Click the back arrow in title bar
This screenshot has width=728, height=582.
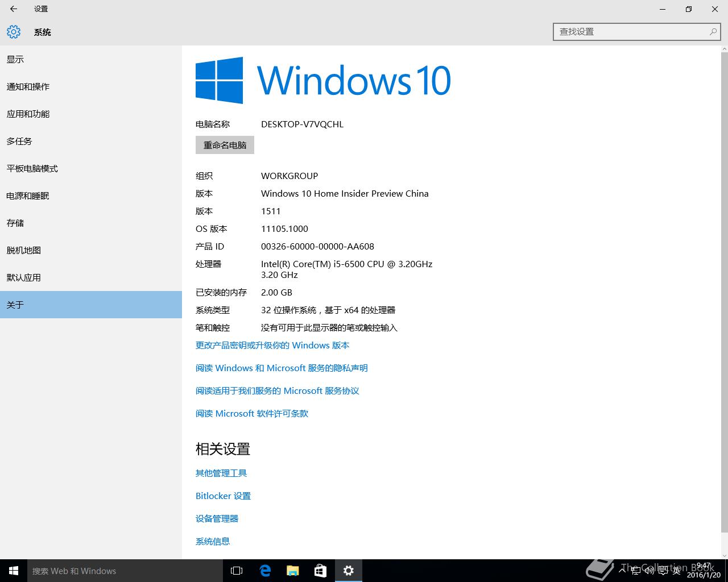pyautogui.click(x=14, y=9)
